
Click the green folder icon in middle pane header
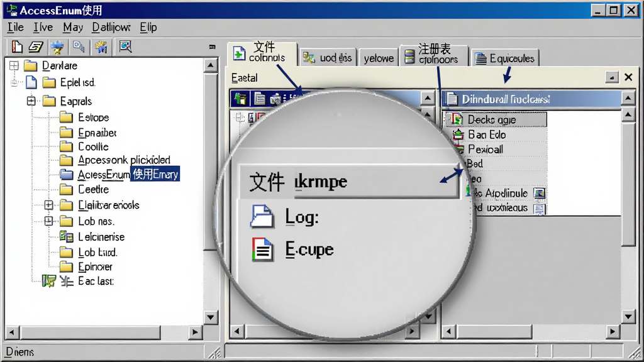pyautogui.click(x=240, y=99)
